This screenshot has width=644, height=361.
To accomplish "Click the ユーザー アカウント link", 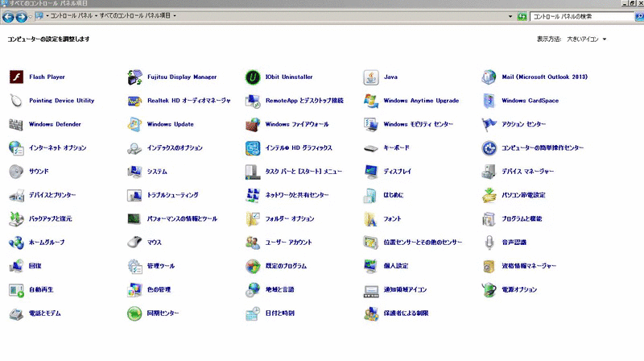I will coord(288,243).
